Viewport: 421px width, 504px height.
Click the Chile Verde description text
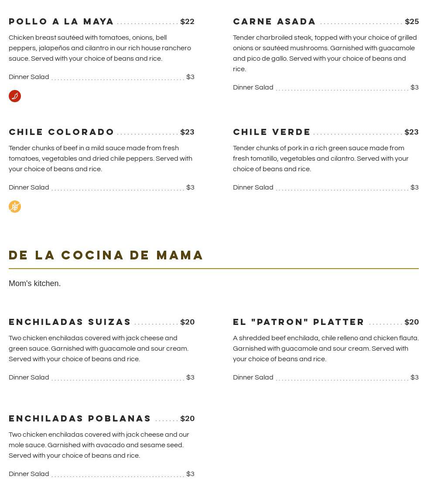(x=321, y=159)
